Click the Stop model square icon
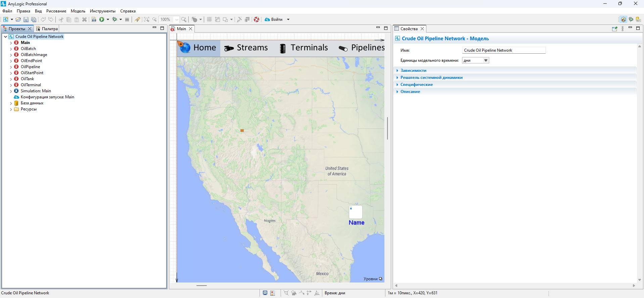Image resolution: width=644 pixels, height=298 pixels. click(127, 19)
